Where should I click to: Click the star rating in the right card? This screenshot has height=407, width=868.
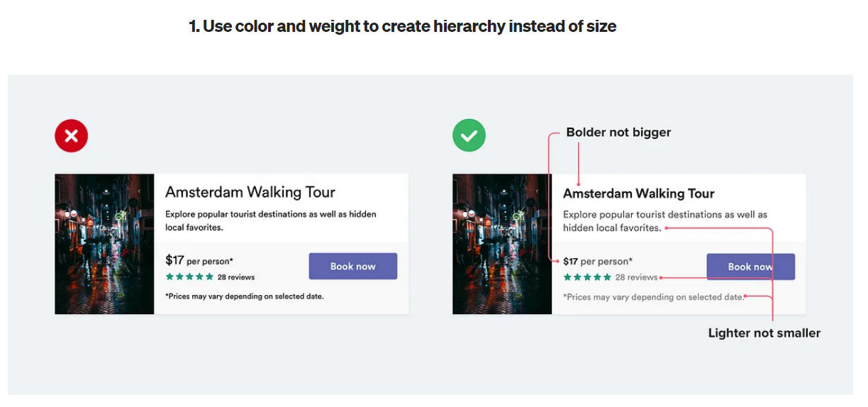coord(587,277)
